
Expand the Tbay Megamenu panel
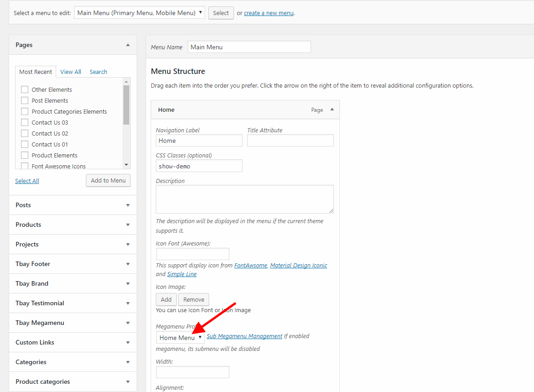point(128,323)
